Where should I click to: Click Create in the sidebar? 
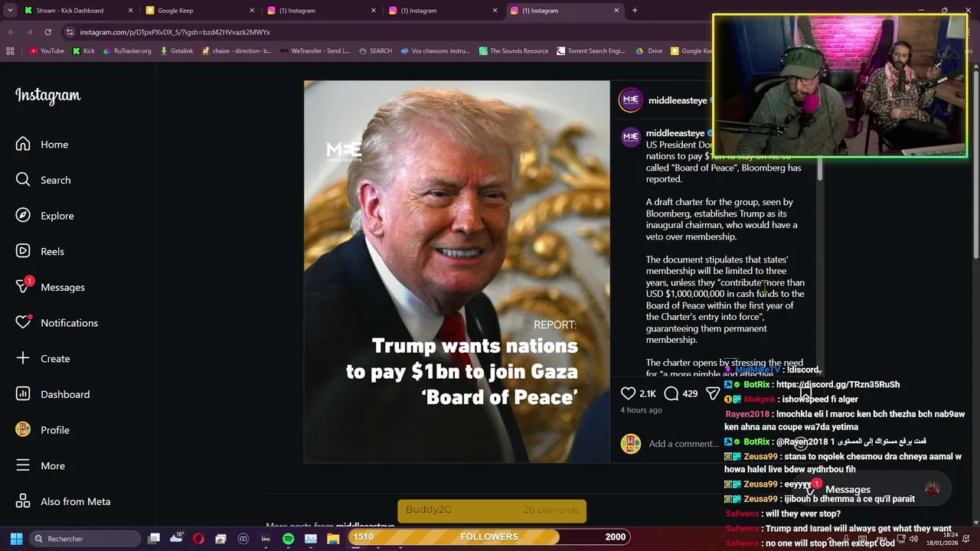[x=43, y=358]
